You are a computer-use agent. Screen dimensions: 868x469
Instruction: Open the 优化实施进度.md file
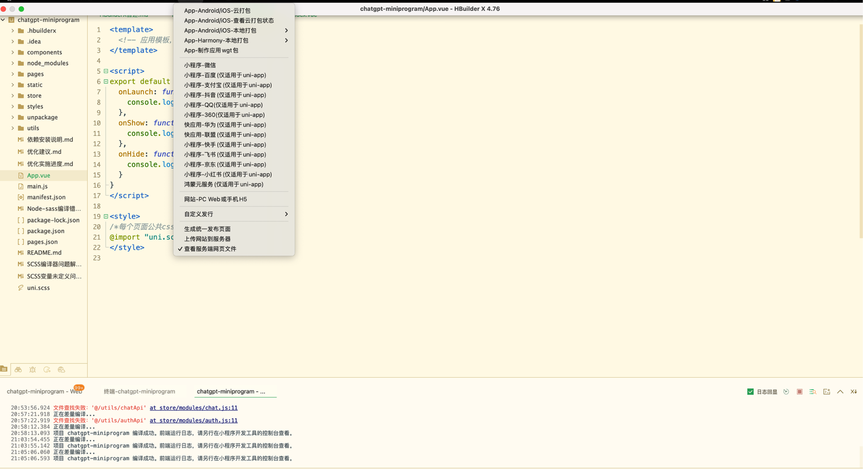[50, 165]
